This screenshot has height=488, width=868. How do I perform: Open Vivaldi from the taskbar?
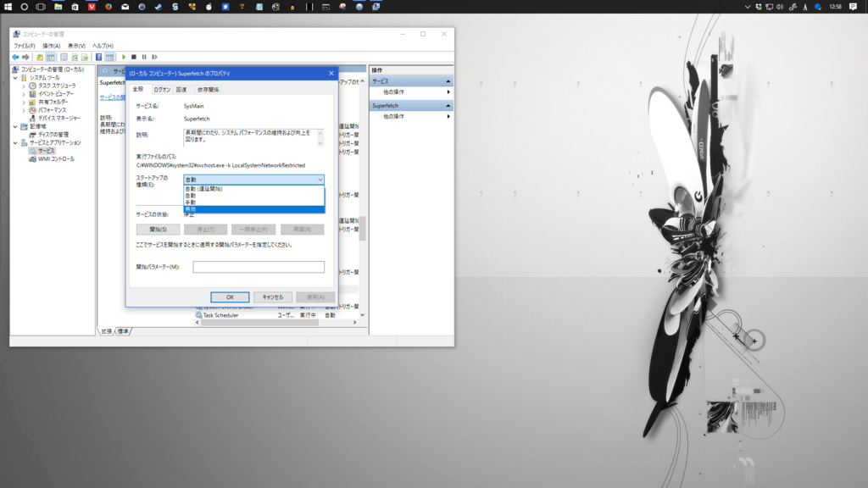coord(92,7)
